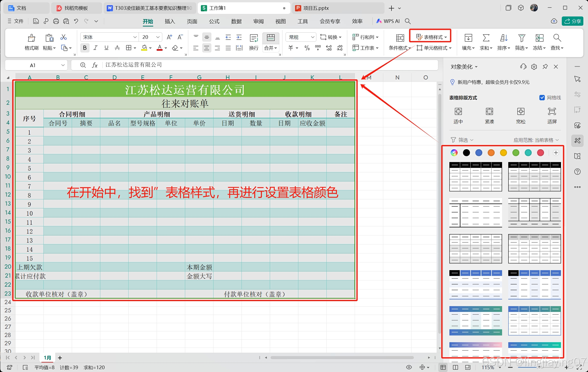Click the italic formatting icon
This screenshot has height=372, width=588.
95,48
